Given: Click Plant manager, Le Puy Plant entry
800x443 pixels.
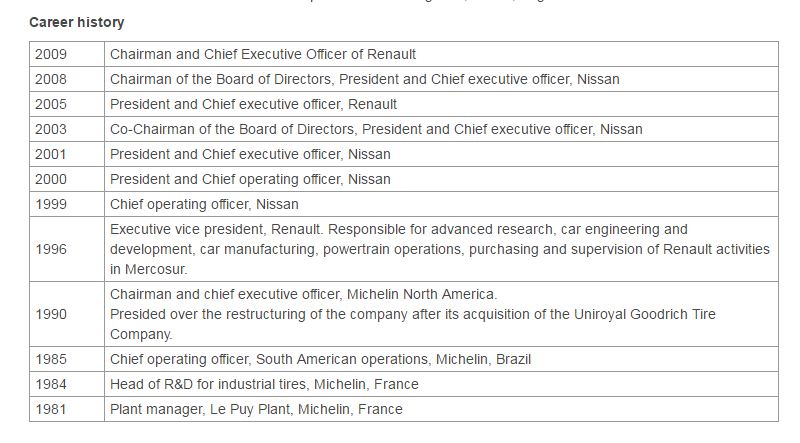Looking at the screenshot, I should [256, 409].
